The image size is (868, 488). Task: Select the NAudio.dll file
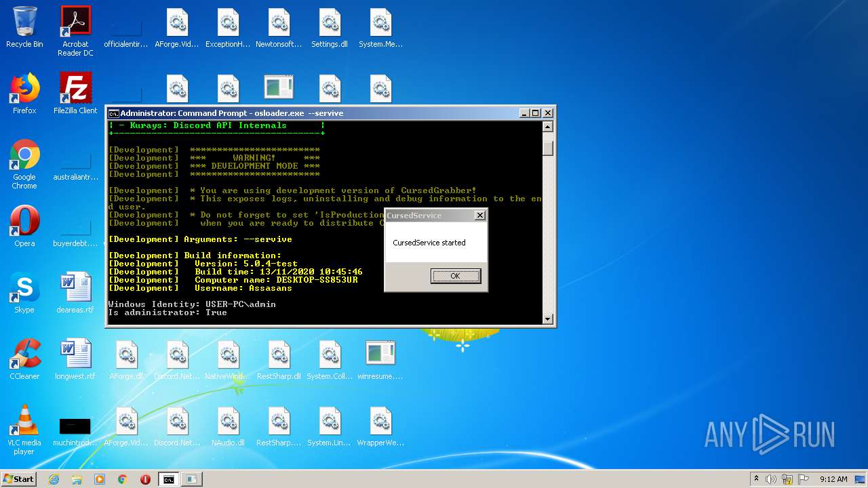228,426
